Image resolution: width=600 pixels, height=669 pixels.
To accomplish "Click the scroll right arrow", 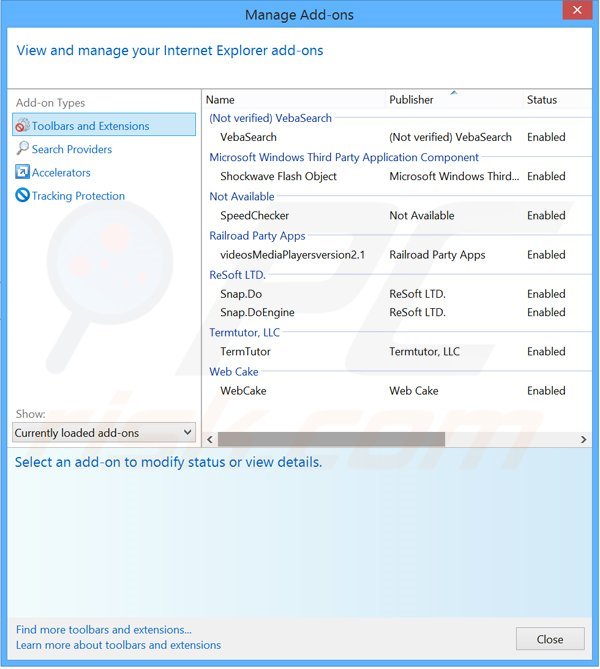I will click(583, 439).
